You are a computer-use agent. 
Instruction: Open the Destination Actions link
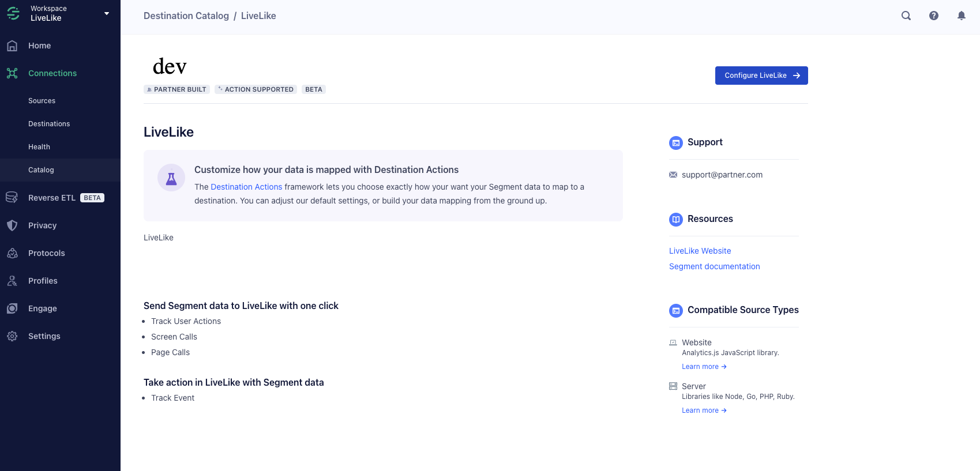pos(246,187)
